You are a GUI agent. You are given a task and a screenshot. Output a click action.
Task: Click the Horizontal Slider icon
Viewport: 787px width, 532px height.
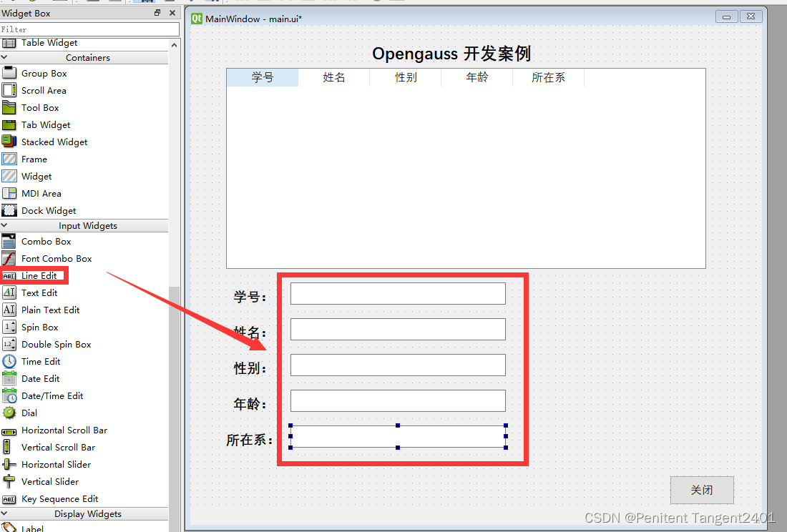click(x=9, y=464)
